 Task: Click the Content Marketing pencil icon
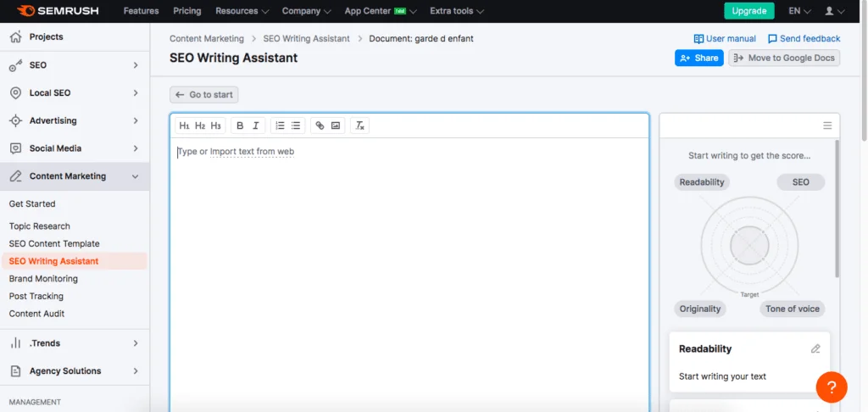point(15,176)
